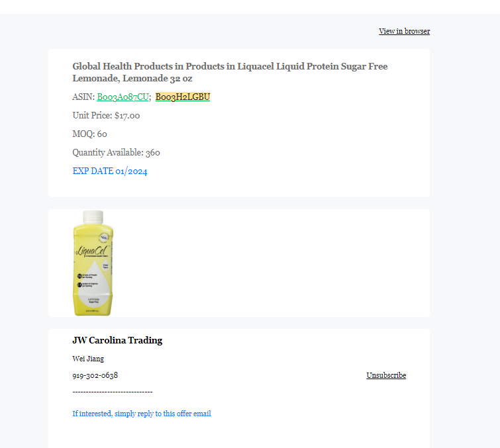Click the contact name Wei Jiang
The width and height of the screenshot is (500, 448).
pyautogui.click(x=88, y=359)
